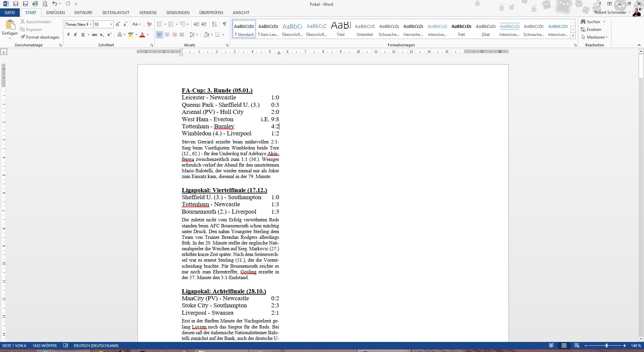Toggle paragraph marks display (¶)

[224, 24]
